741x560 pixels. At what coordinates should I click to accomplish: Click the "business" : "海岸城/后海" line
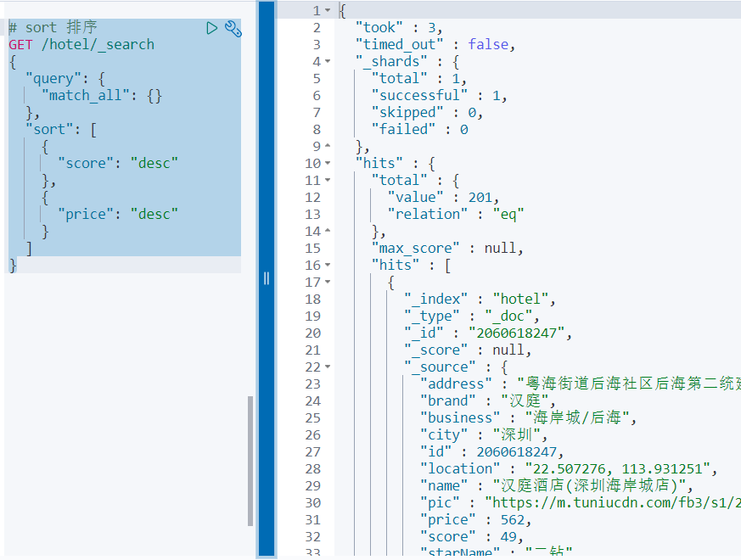tap(528, 417)
